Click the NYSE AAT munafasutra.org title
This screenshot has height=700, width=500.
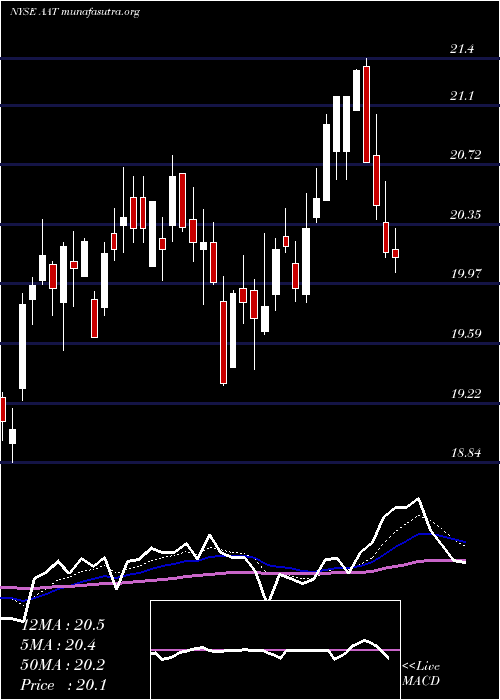point(75,12)
